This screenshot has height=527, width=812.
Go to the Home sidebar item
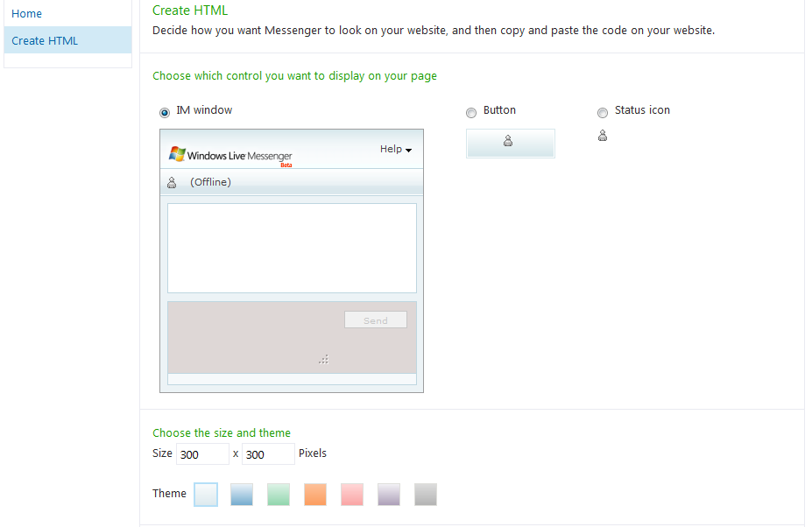click(x=27, y=14)
